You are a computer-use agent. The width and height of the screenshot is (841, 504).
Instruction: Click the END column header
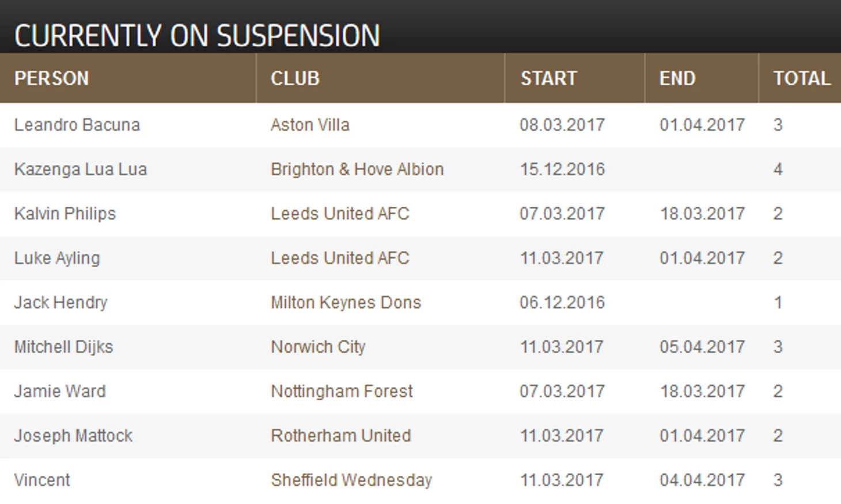coord(677,78)
